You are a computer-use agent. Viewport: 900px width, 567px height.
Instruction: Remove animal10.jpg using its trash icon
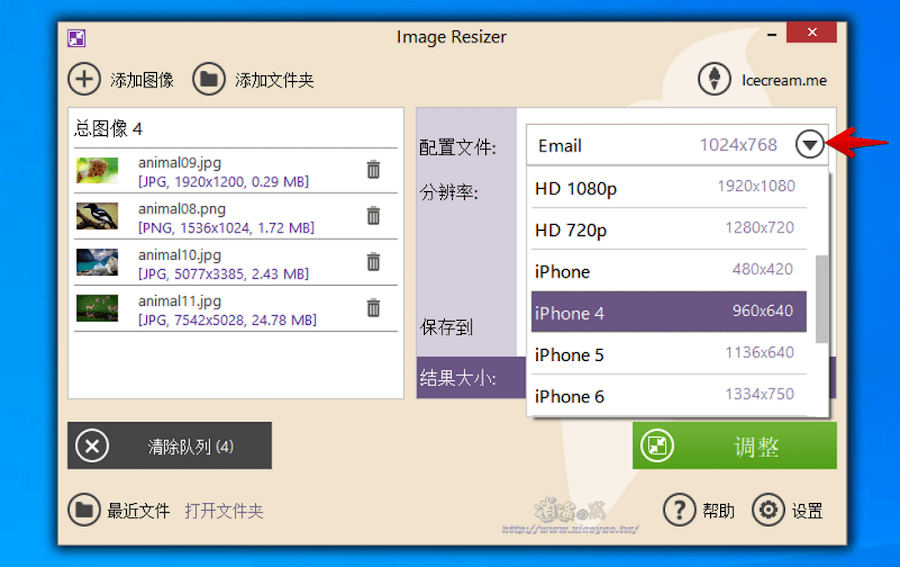(x=374, y=262)
